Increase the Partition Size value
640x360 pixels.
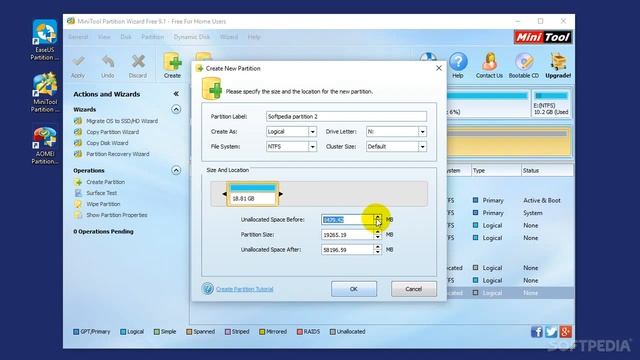[378, 232]
